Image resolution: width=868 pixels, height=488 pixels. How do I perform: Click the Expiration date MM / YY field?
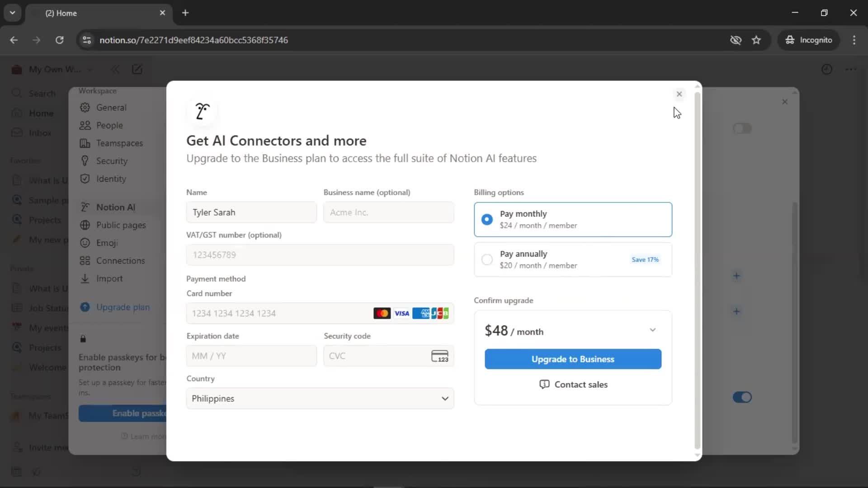tap(251, 356)
